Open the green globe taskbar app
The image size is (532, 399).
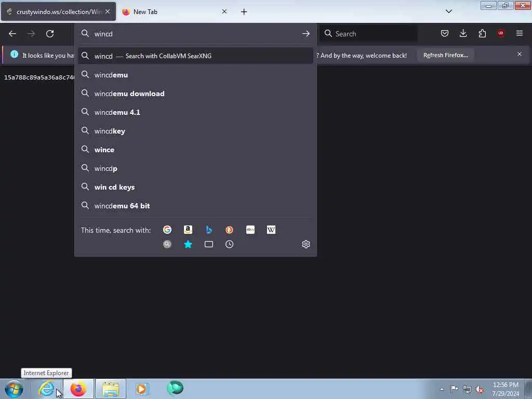pos(175,388)
